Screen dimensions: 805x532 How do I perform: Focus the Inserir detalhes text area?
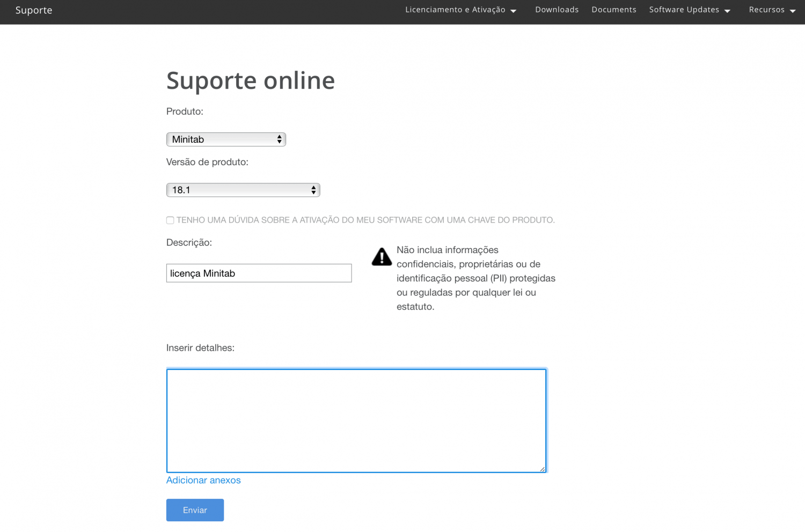click(356, 420)
